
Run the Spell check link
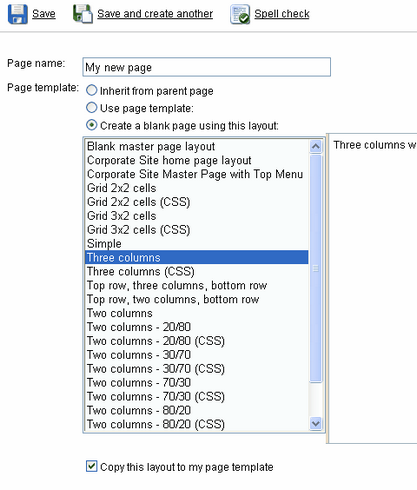(282, 14)
